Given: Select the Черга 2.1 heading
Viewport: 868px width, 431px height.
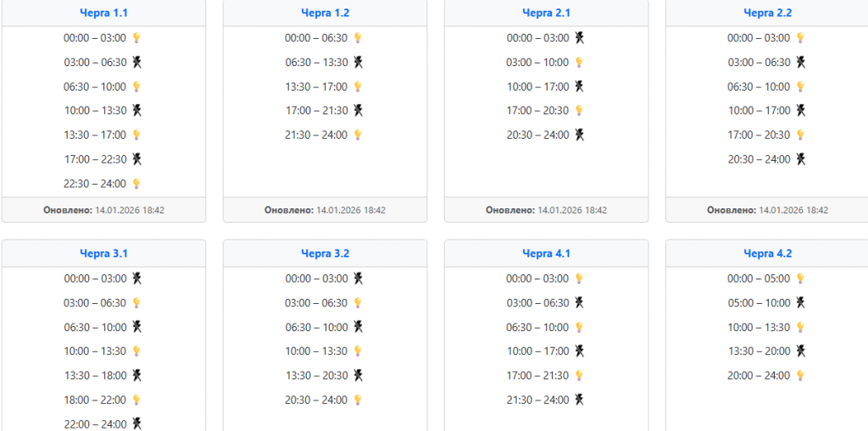Looking at the screenshot, I should (546, 13).
